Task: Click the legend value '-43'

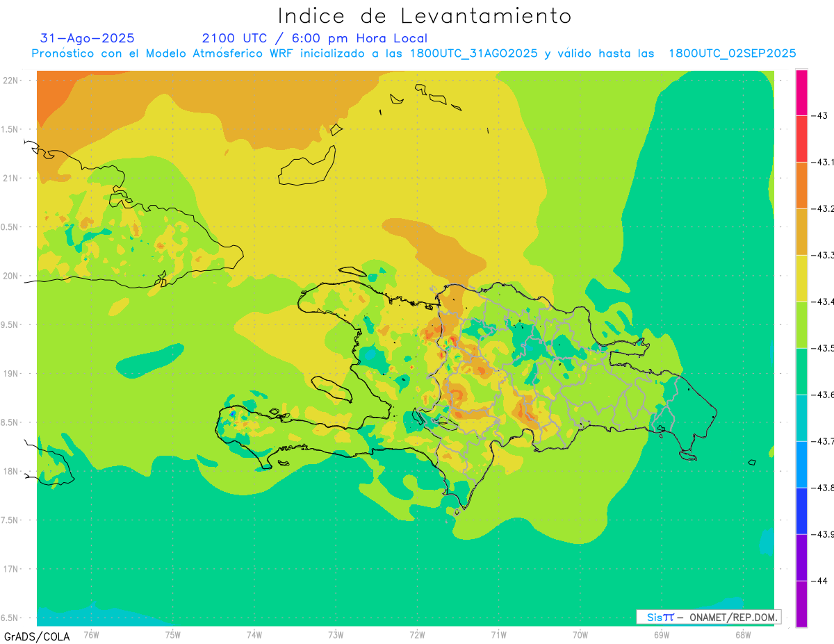Action: [819, 115]
